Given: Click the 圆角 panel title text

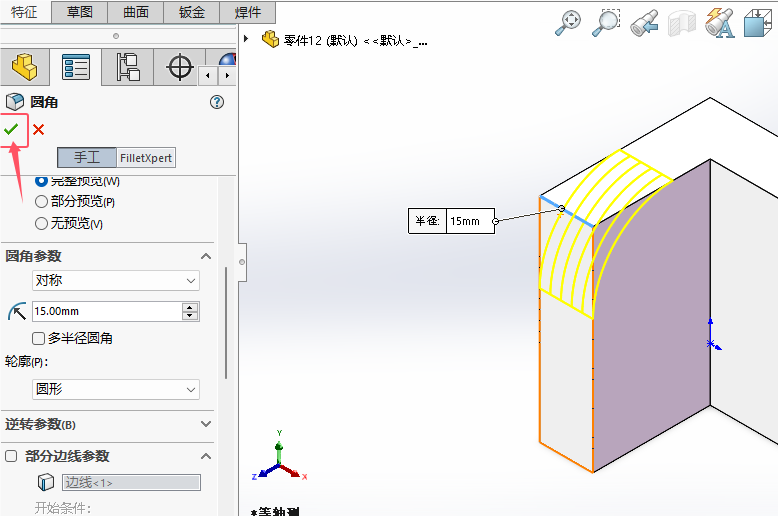Looking at the screenshot, I should tap(44, 102).
